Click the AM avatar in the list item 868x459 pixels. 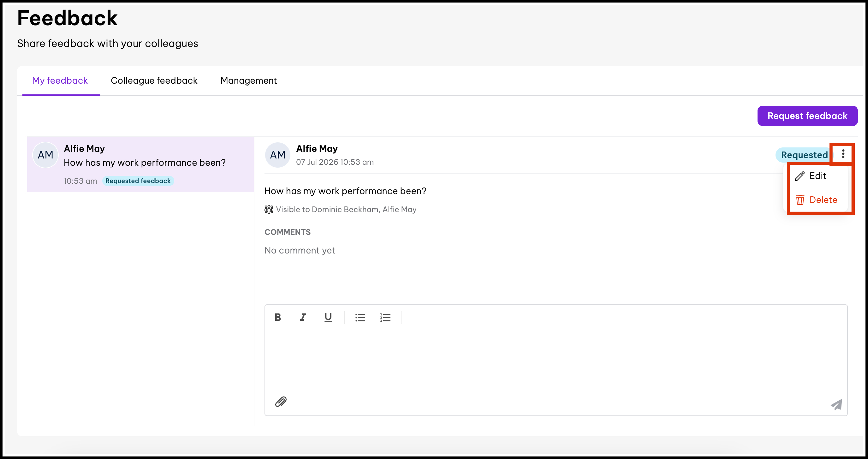45,155
